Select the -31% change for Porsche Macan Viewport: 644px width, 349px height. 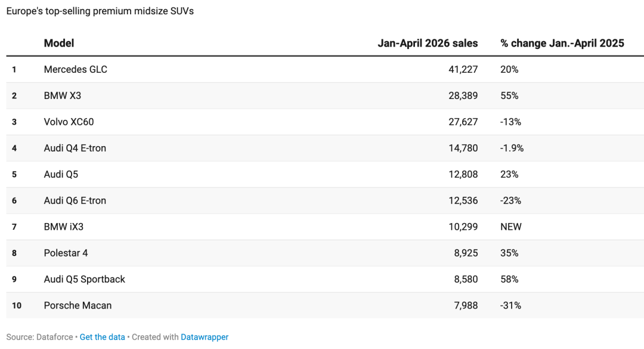[x=510, y=305]
